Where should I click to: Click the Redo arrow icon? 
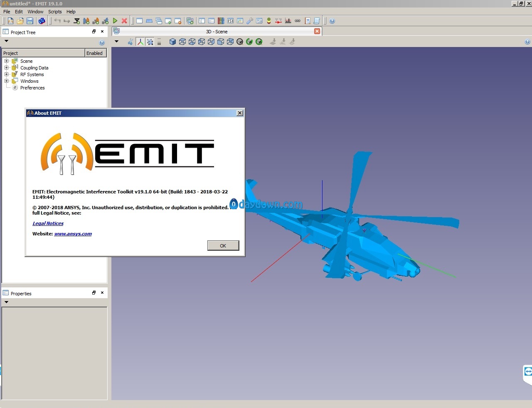pos(67,21)
